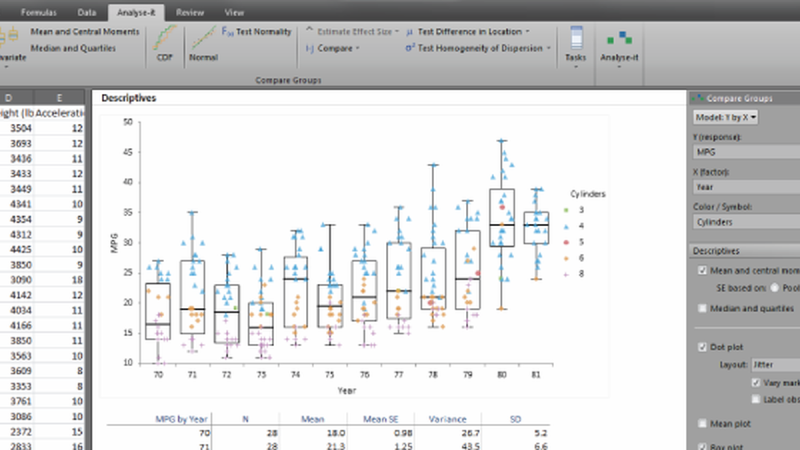Click the Analyse-it logo icon

click(619, 39)
